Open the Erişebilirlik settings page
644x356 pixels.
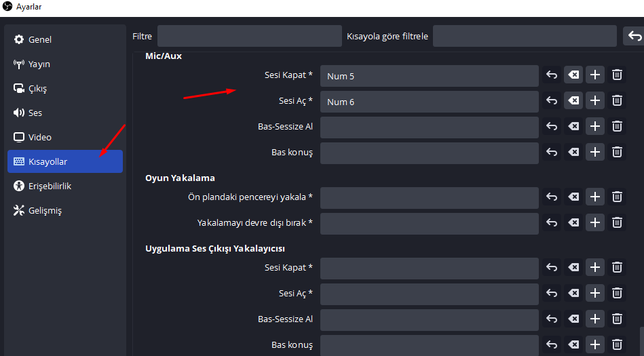[x=50, y=186]
